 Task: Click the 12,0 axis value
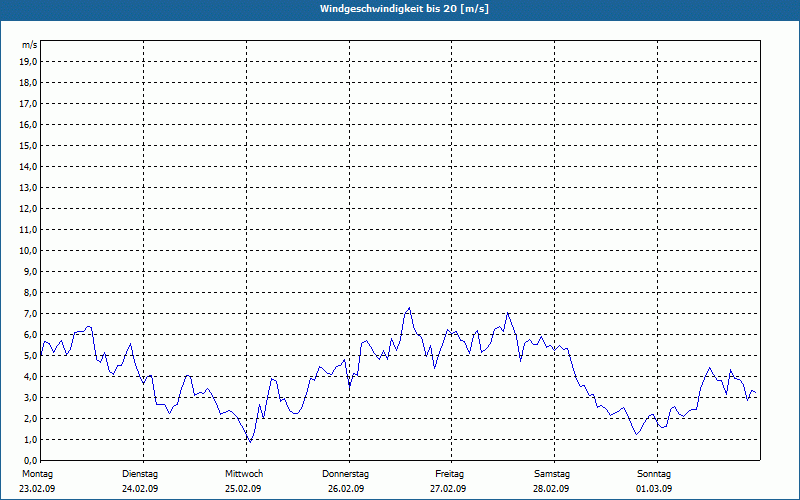point(28,209)
